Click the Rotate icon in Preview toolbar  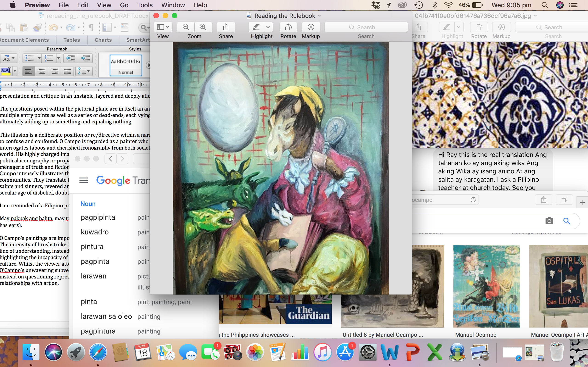pos(288,27)
